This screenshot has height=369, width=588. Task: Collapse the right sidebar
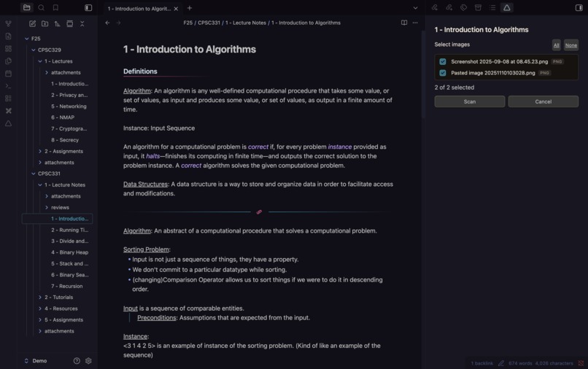pos(579,7)
